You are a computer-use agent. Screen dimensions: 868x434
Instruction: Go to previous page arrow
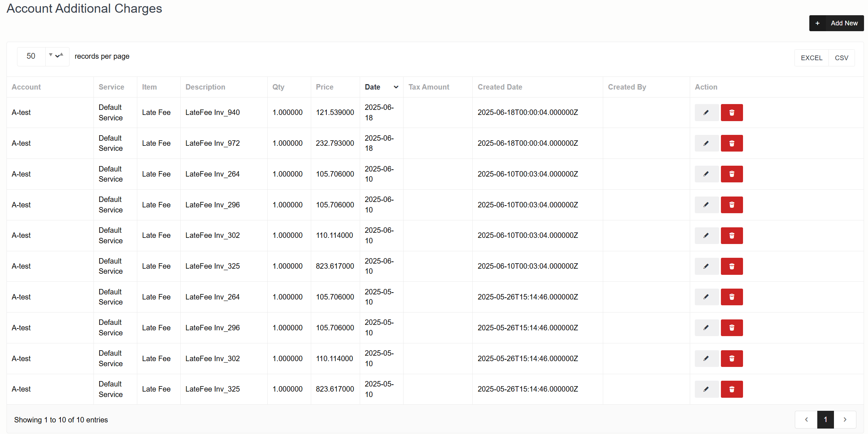(x=806, y=419)
